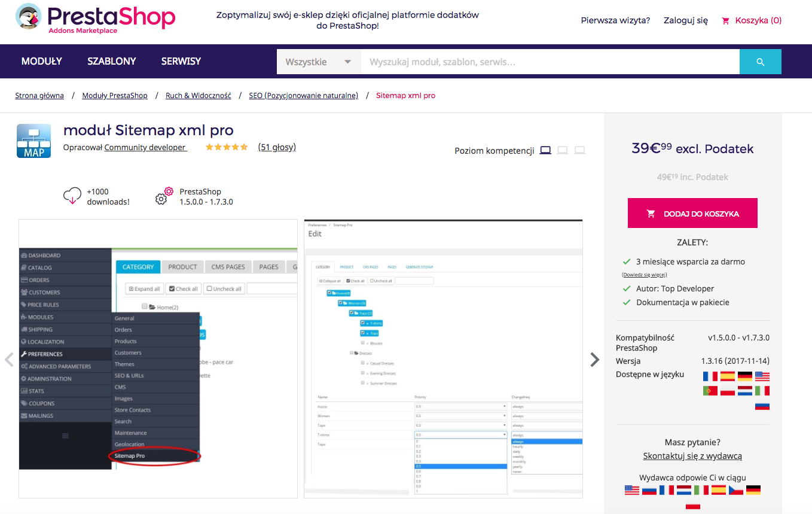Click Portuguese flag under available languages
The image size is (812, 514).
click(x=710, y=391)
